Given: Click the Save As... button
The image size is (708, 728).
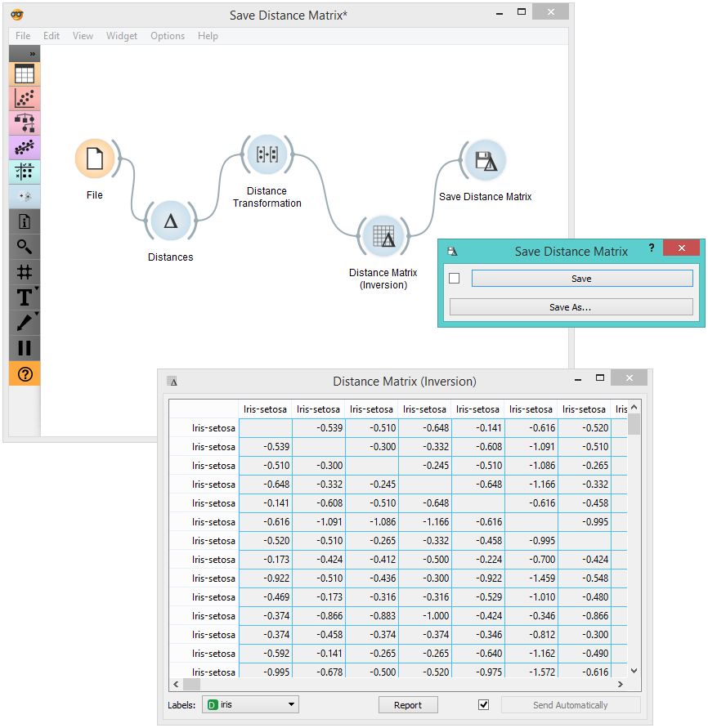Looking at the screenshot, I should 571,307.
